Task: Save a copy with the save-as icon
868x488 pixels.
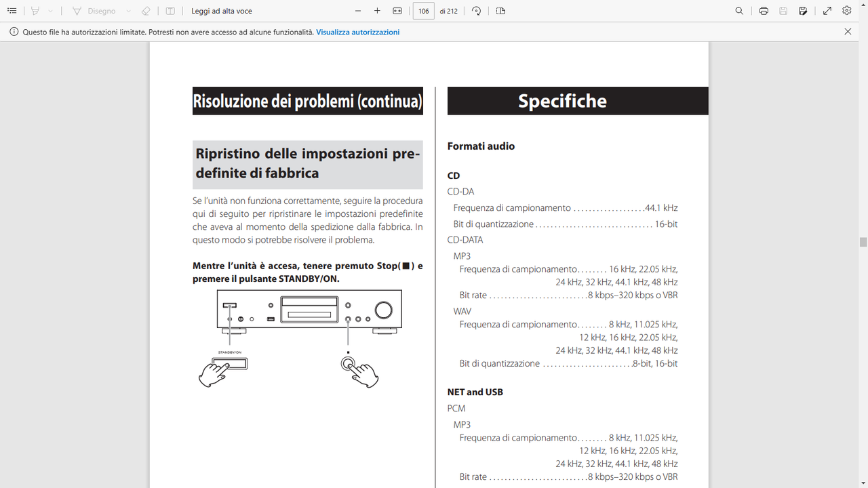Action: 803,11
